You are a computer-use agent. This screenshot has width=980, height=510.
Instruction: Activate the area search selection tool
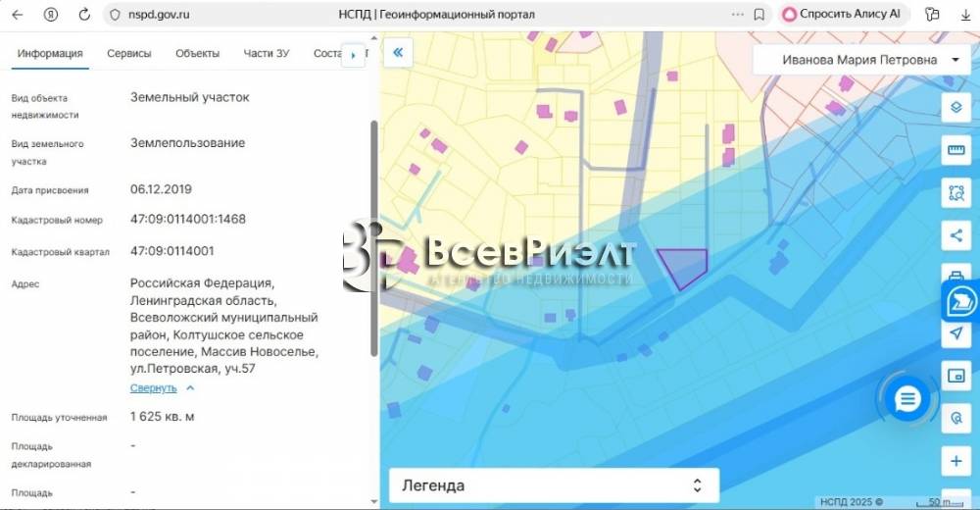(956, 193)
